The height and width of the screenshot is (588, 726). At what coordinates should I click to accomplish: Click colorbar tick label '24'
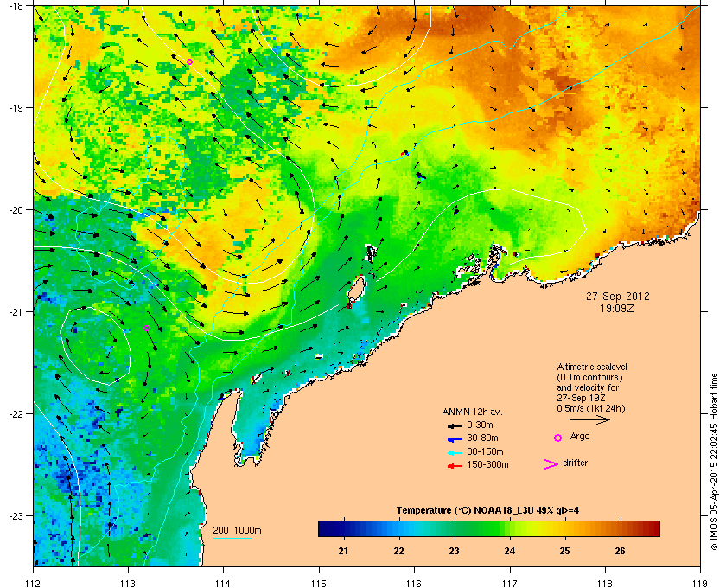509,551
